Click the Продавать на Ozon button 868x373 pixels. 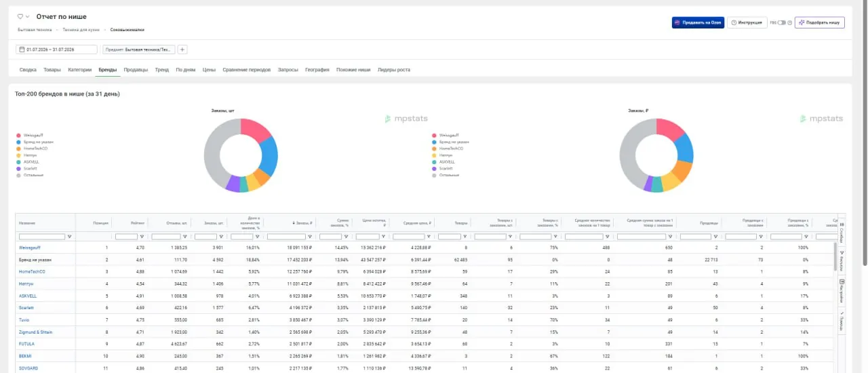tap(698, 22)
